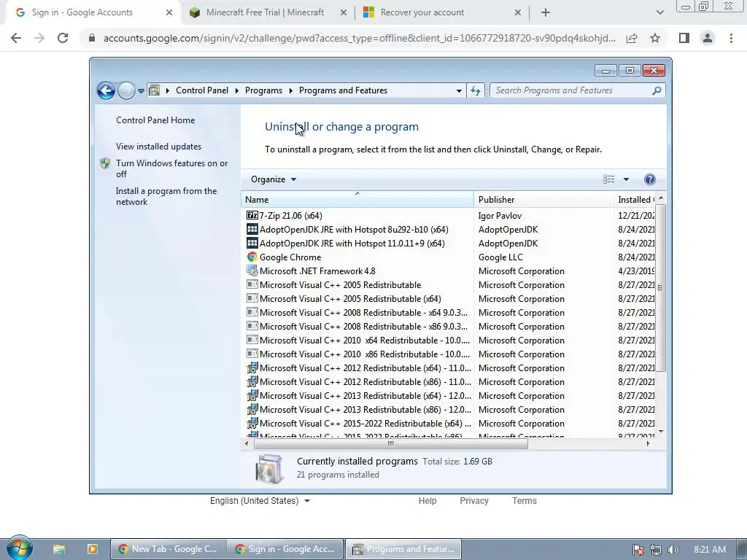
Task: Select Microsoft Visual C++ 2005 Redistributable (x64)
Action: (x=350, y=298)
